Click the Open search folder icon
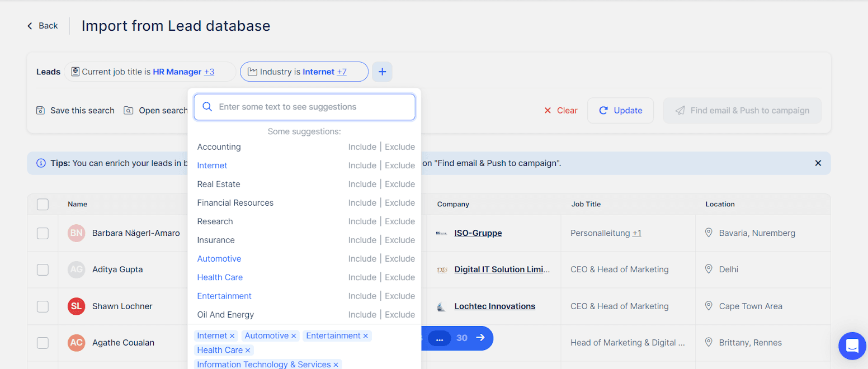Screen dimensions: 868x369 click(129, 110)
